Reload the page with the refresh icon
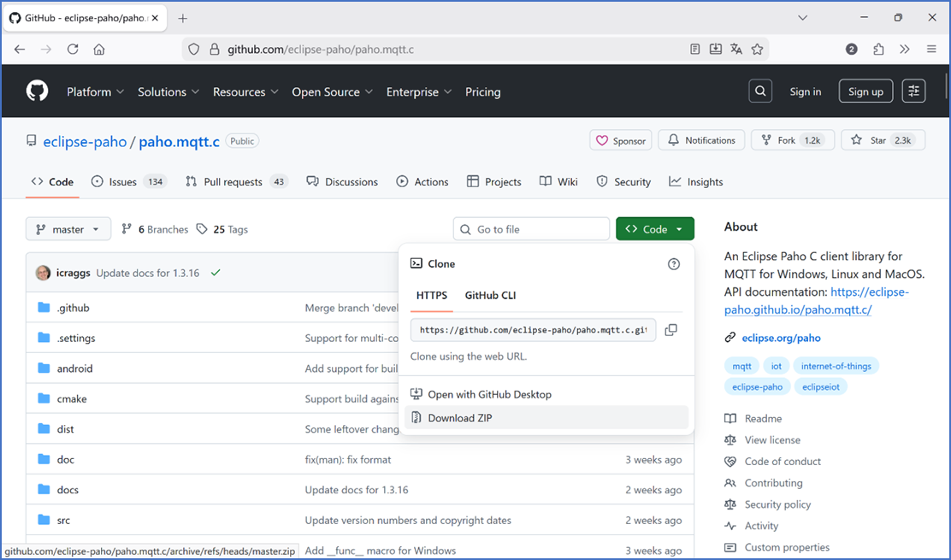951x560 pixels. (73, 49)
